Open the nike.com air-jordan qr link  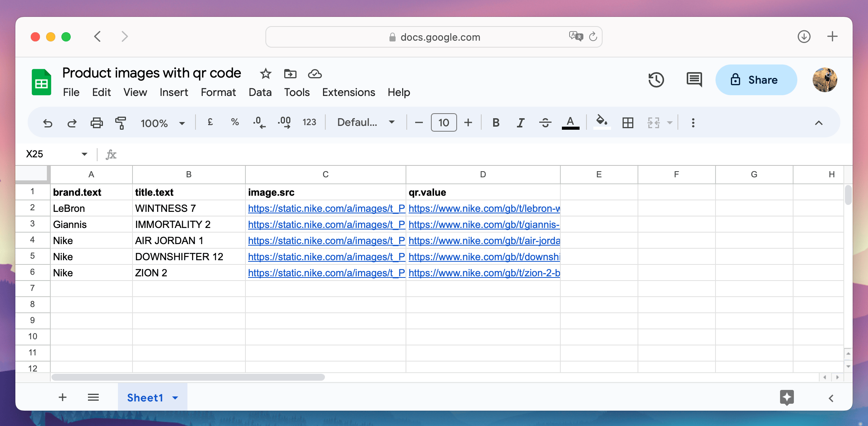click(484, 241)
